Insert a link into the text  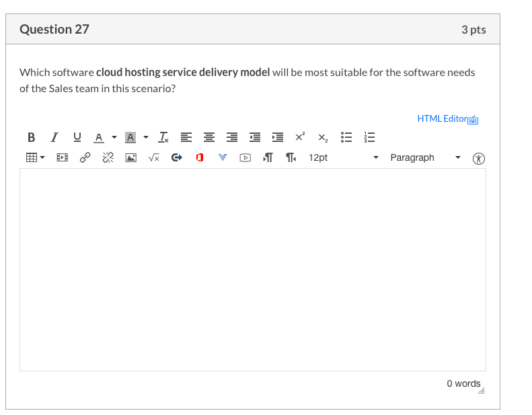85,157
